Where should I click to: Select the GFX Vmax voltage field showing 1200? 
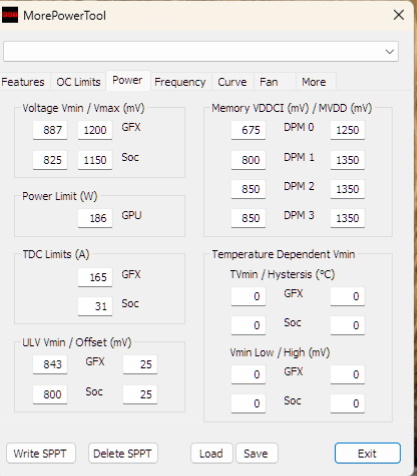pyautogui.click(x=95, y=130)
